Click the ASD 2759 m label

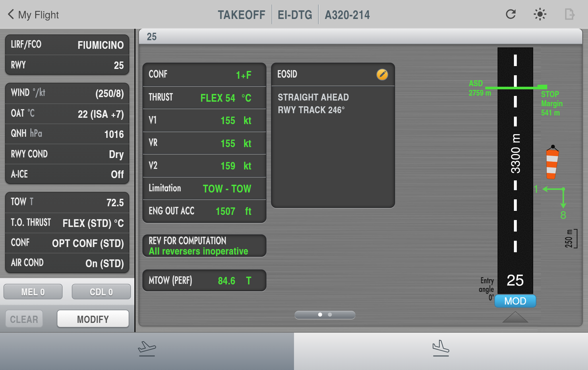480,88
